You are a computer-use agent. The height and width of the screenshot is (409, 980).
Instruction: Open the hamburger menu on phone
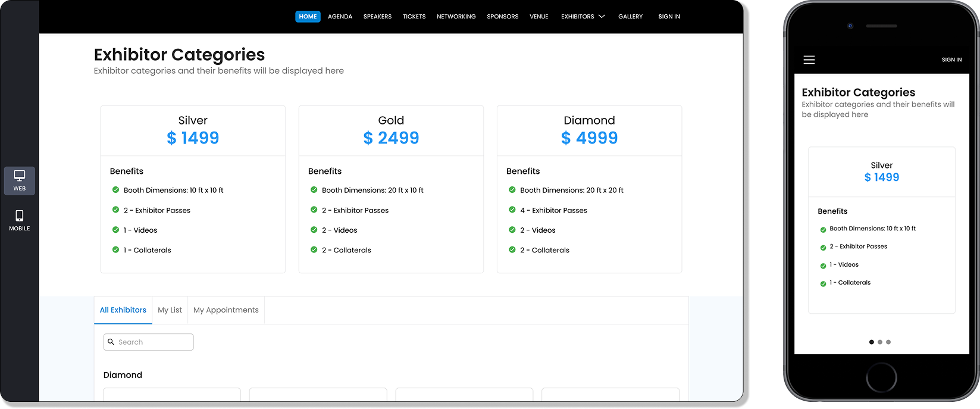(809, 60)
